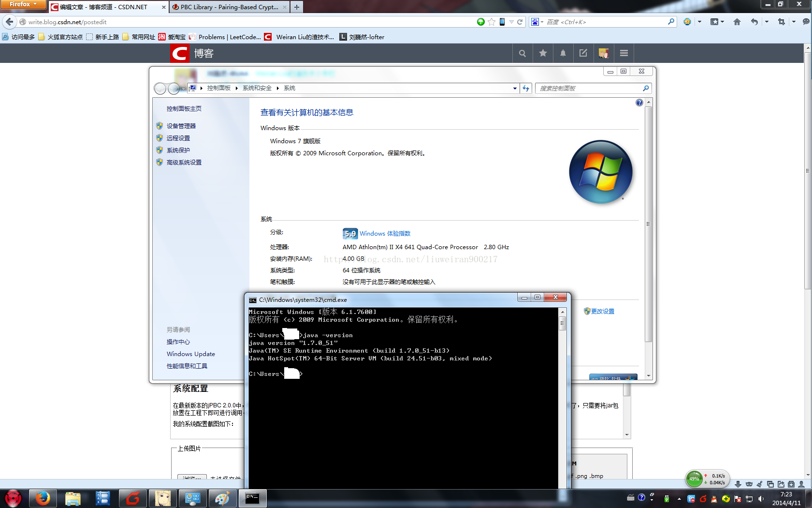
Task: Open a new Firefox tab
Action: (x=297, y=7)
